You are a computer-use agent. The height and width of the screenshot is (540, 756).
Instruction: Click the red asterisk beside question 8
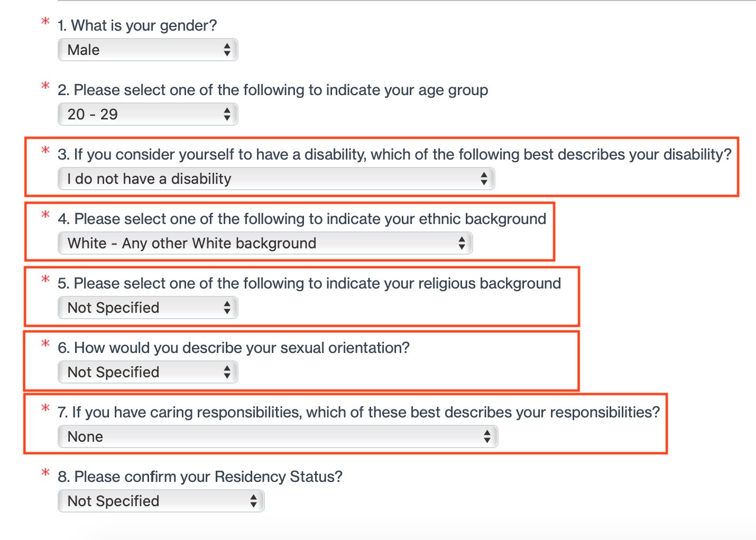pyautogui.click(x=45, y=472)
